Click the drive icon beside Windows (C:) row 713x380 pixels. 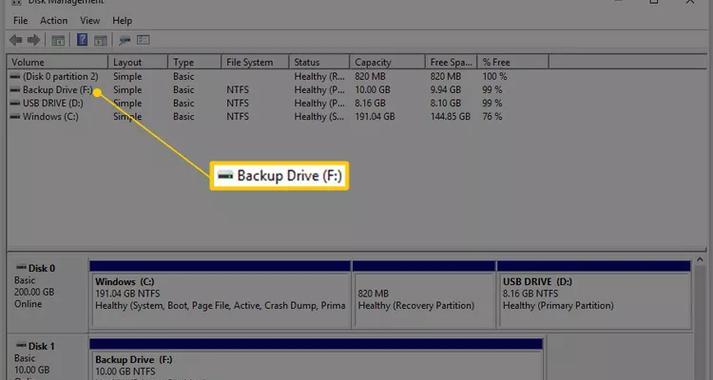[15, 117]
